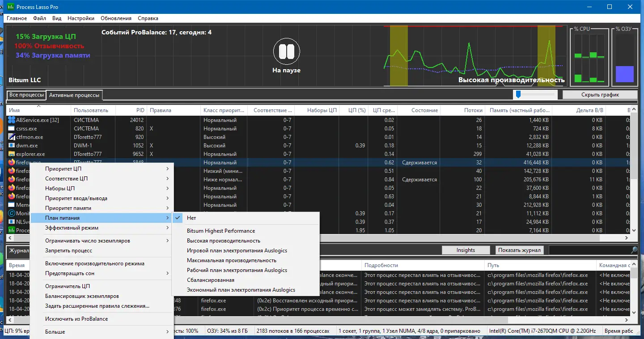This screenshot has width=644, height=339.
Task: Click the csrss.exe process icon
Action: pos(12,129)
